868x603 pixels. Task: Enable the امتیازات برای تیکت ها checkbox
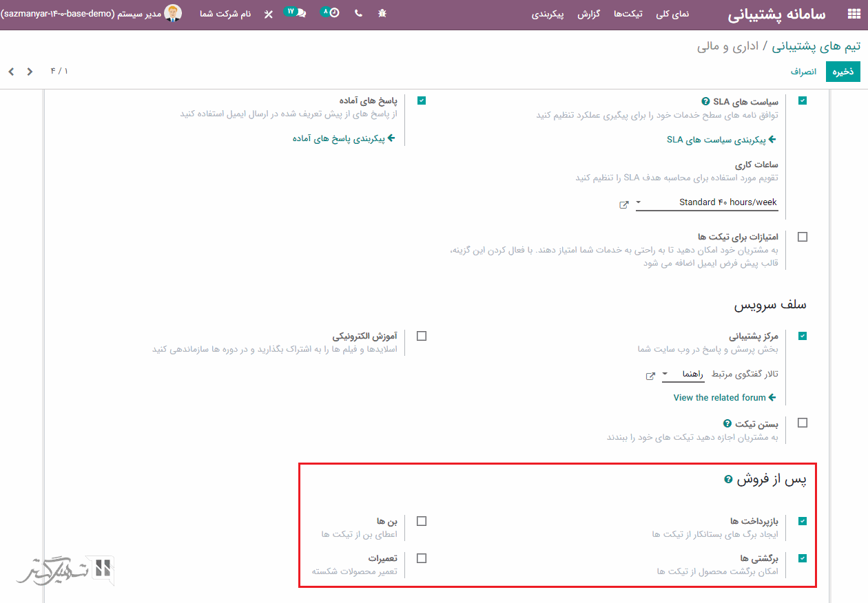(x=803, y=237)
